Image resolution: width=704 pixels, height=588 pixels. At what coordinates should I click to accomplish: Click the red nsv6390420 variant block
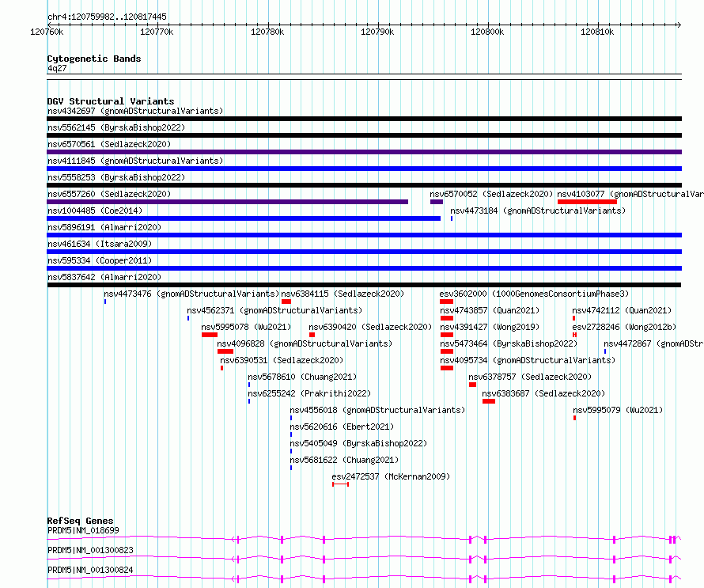312,335
